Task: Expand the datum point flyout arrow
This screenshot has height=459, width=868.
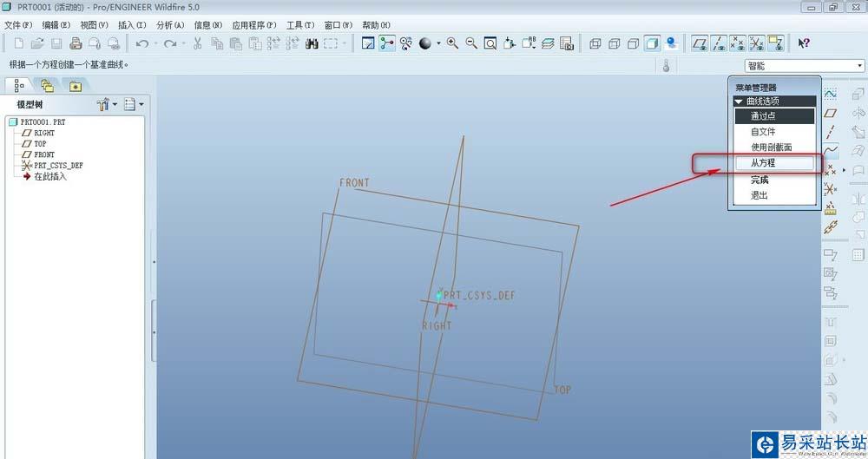Action: pos(845,170)
